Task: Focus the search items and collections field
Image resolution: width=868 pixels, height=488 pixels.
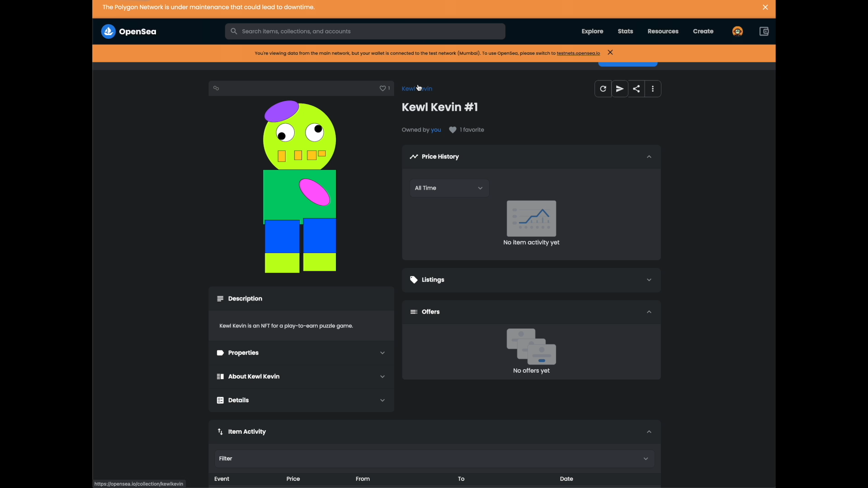Action: click(365, 31)
